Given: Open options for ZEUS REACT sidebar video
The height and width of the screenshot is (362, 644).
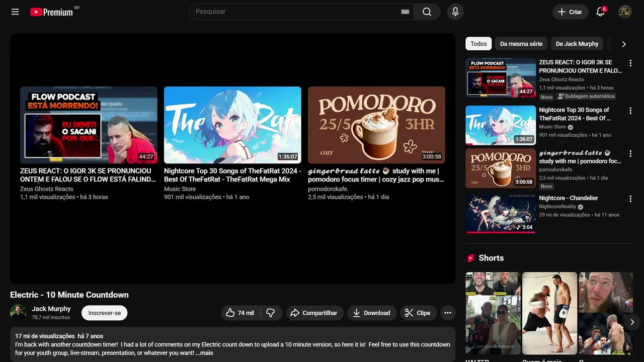Looking at the screenshot, I should point(630,63).
